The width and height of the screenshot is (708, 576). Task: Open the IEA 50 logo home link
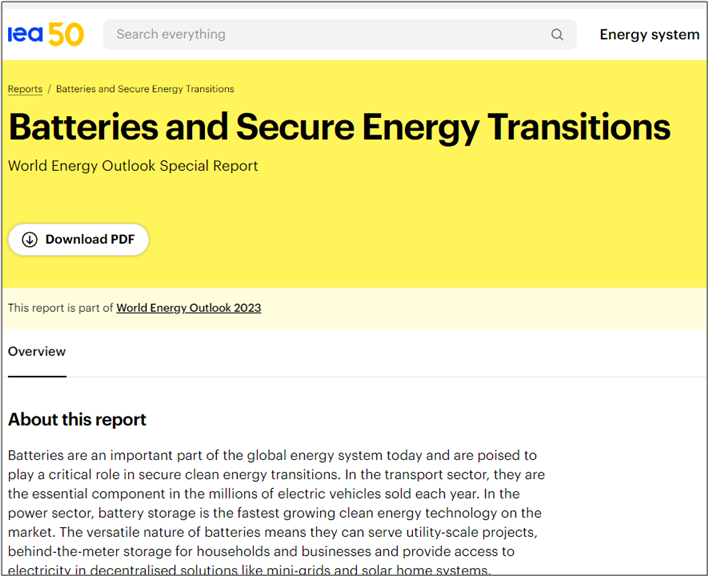click(x=46, y=34)
